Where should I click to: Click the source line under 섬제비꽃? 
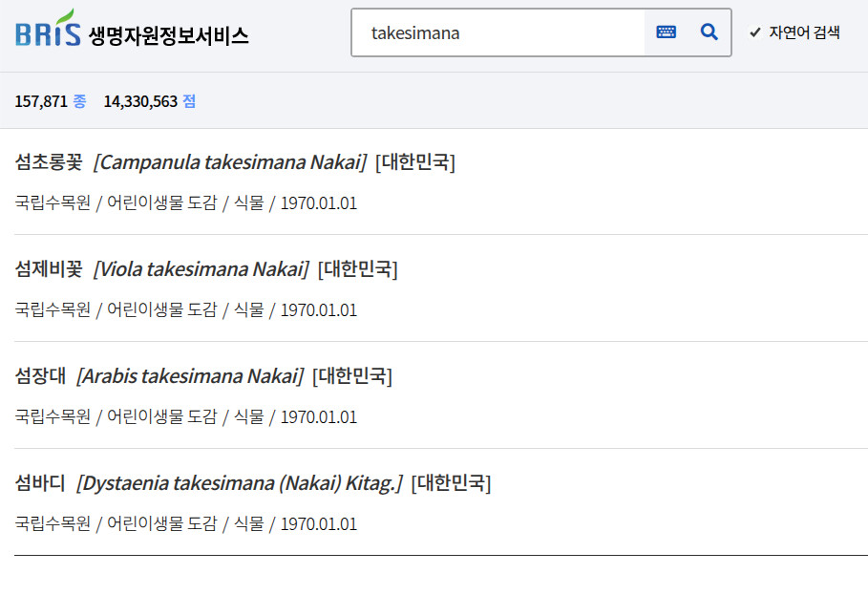pyautogui.click(x=186, y=310)
